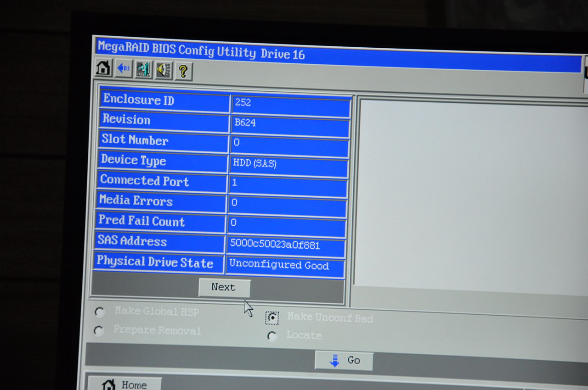Select the Locate radio button
588x390 pixels.
272,336
